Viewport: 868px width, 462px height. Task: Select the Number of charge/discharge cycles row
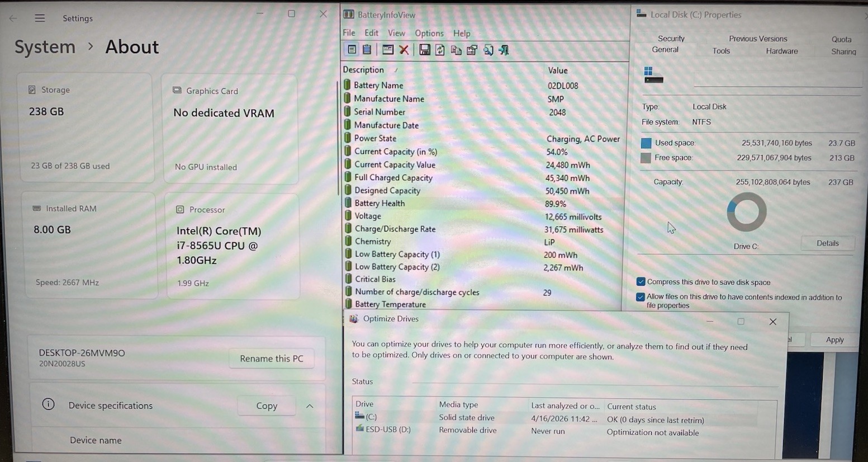coord(483,292)
